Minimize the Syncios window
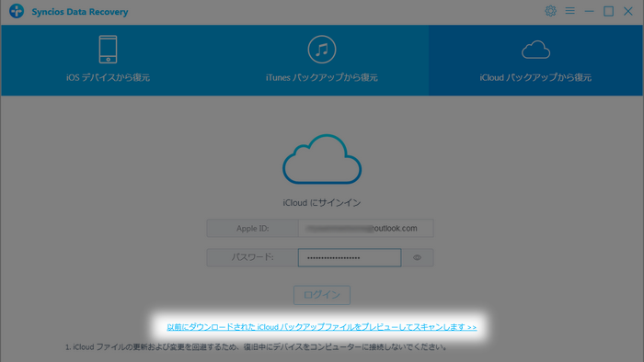644x362 pixels. click(589, 11)
